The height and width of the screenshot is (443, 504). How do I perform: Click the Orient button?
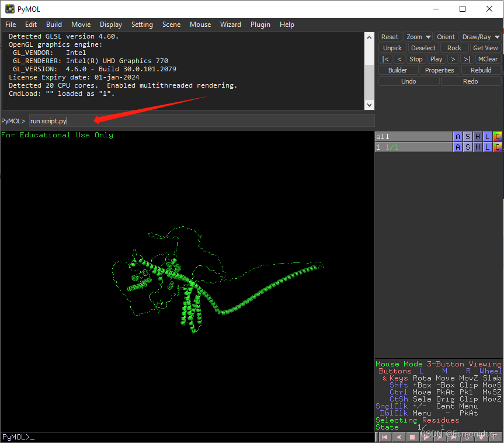pyautogui.click(x=446, y=37)
